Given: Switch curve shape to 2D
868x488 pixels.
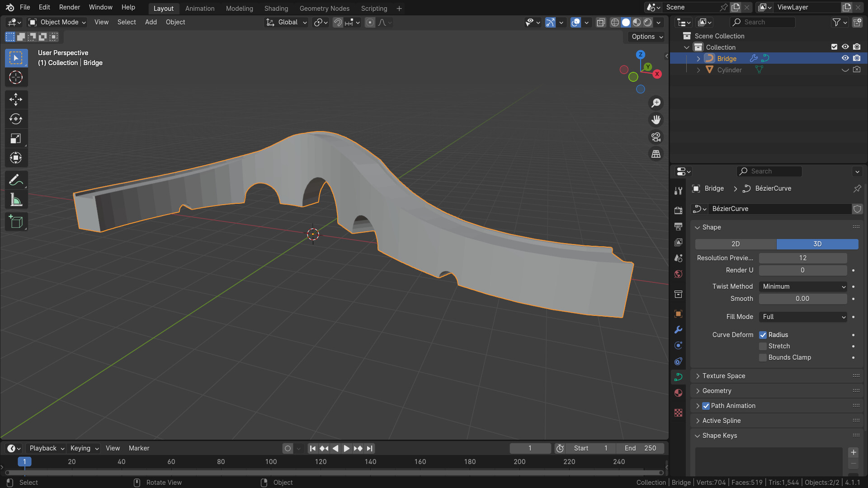Looking at the screenshot, I should (x=736, y=244).
